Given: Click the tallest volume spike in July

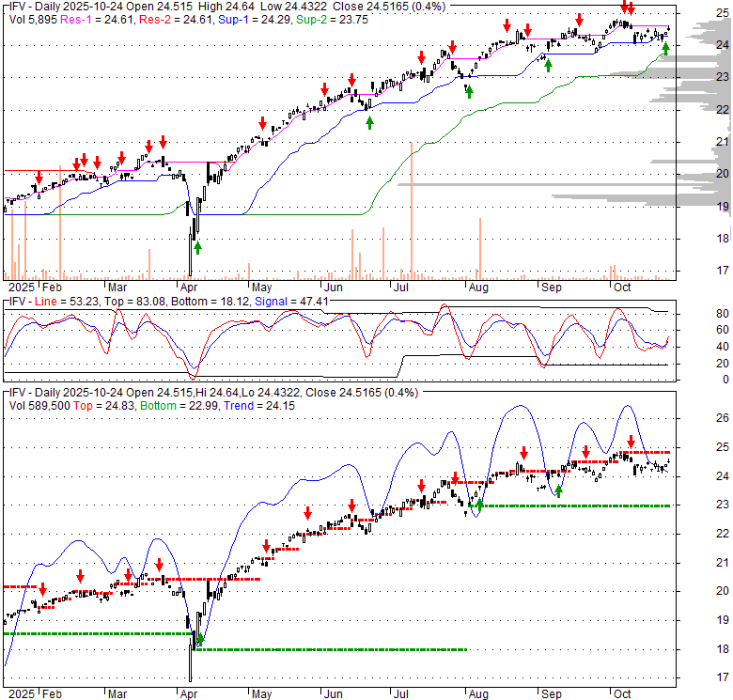Looking at the screenshot, I should [x=412, y=210].
